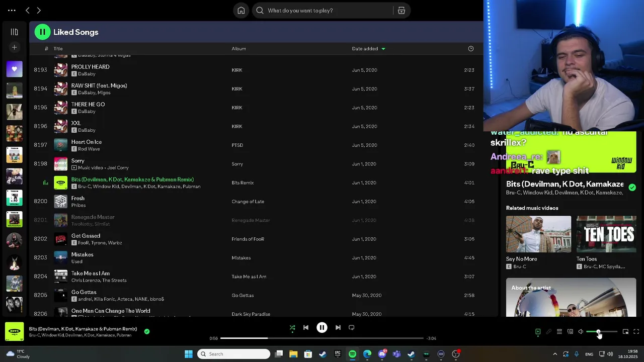Sort songs by Title column header
This screenshot has width=644, height=362.
pos(58,49)
